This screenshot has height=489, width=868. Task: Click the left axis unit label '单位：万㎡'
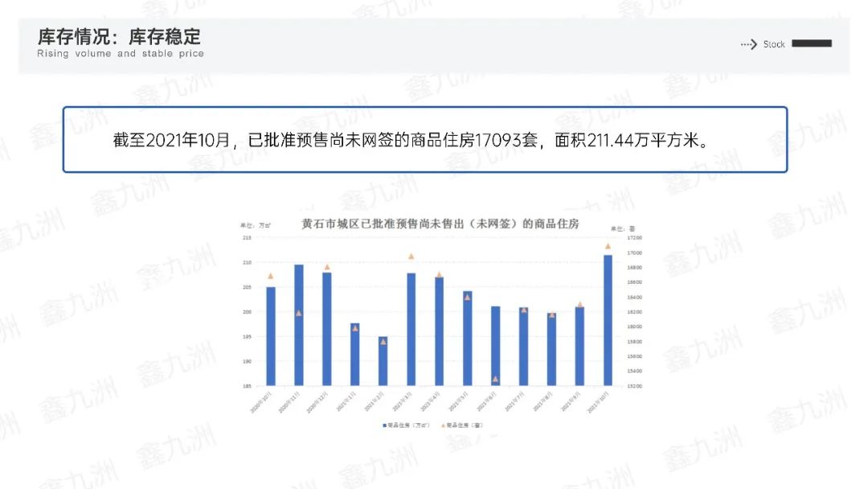tap(256, 225)
